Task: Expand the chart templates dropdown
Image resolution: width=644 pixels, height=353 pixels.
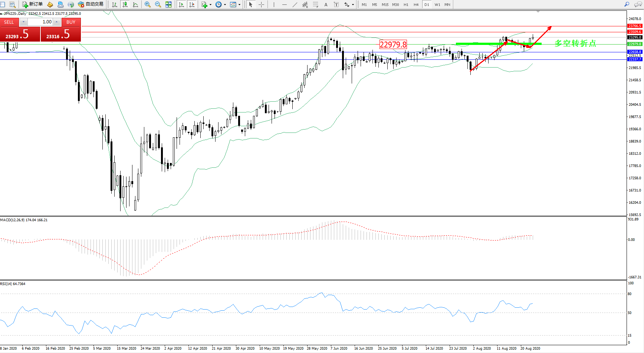Action: [239, 5]
